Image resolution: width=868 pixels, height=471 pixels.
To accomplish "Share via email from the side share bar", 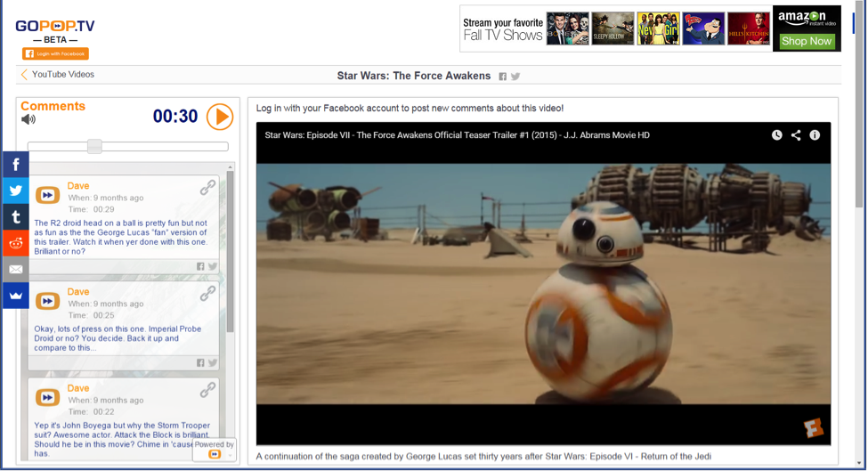I will [16, 270].
